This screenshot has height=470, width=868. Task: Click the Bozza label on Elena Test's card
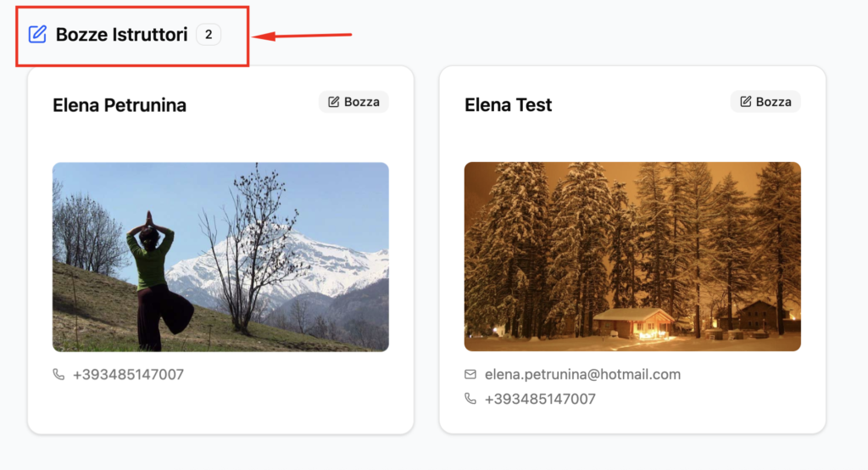tap(773, 102)
